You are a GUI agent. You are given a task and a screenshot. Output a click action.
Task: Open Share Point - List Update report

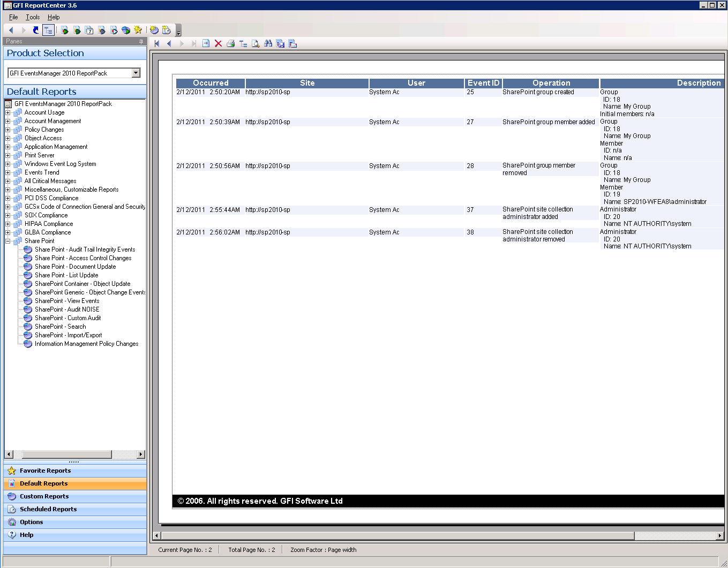66,275
